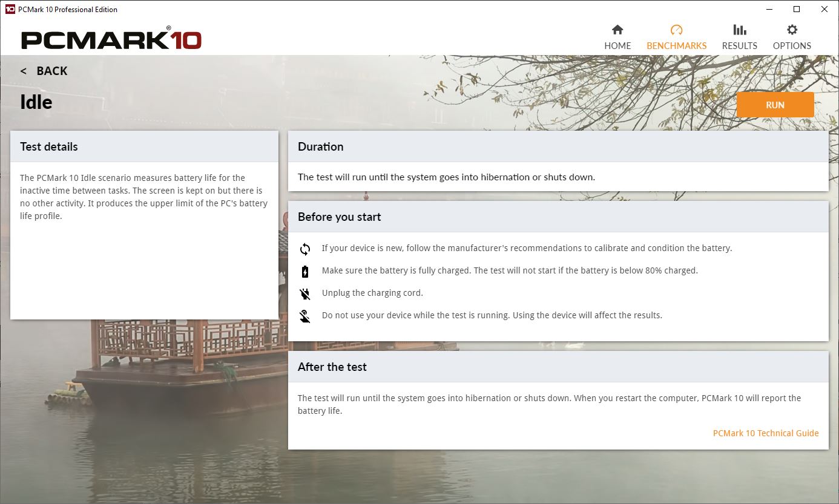This screenshot has width=839, height=504.
Task: Click the PCMark 10 title bar app icon
Action: pos(10,9)
